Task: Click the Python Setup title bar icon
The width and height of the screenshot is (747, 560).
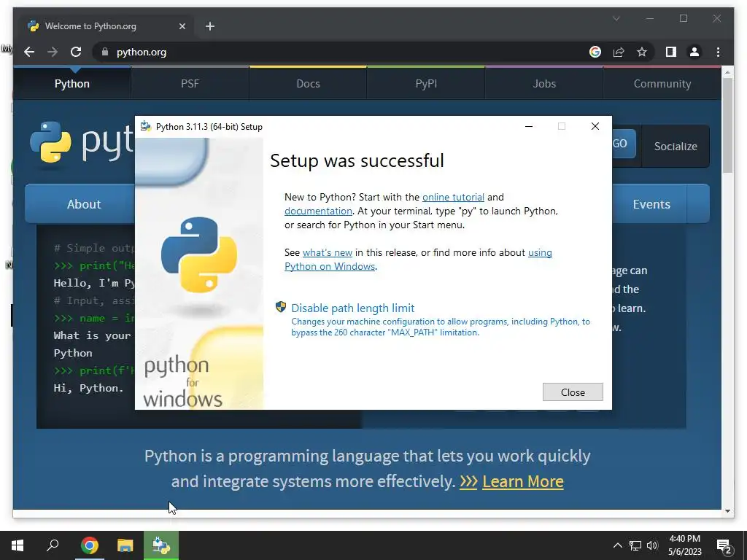Action: point(146,127)
